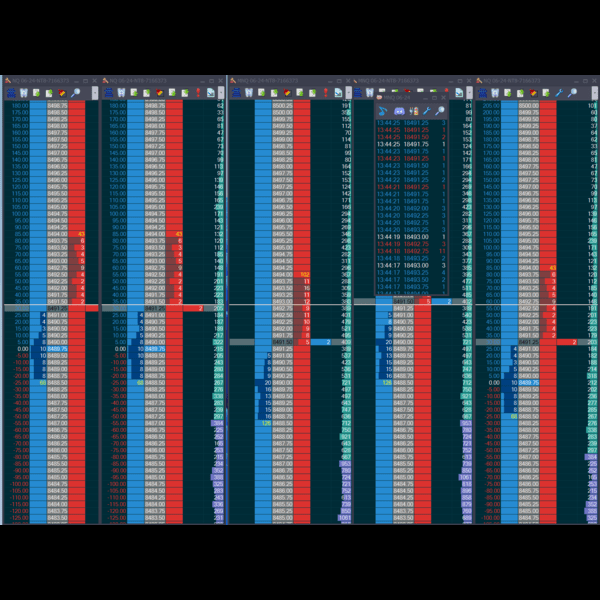600x600 pixels.
Task: Click the blue music note icon in the floating MNQ 06-24 window
Action: tap(383, 111)
